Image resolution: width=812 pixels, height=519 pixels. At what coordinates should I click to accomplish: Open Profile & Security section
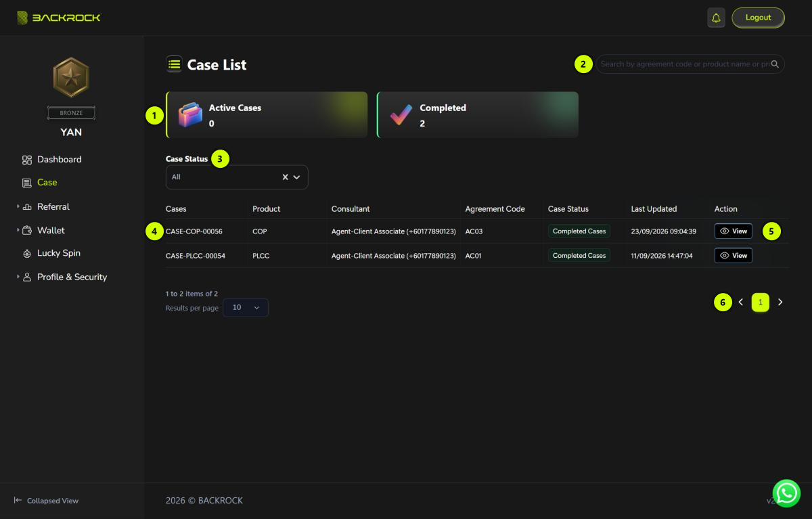point(72,277)
